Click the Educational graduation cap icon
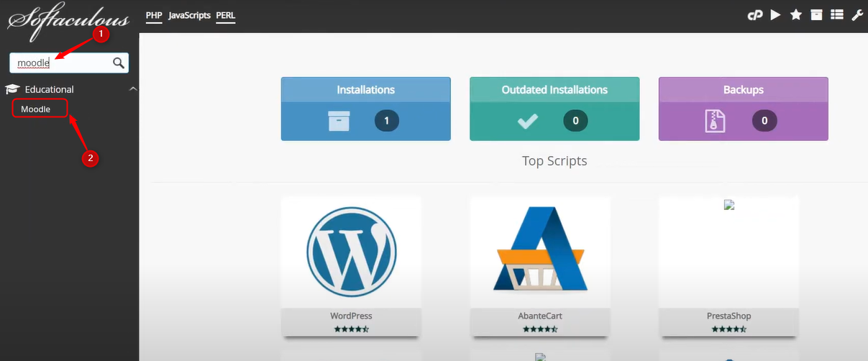This screenshot has height=361, width=868. point(12,89)
